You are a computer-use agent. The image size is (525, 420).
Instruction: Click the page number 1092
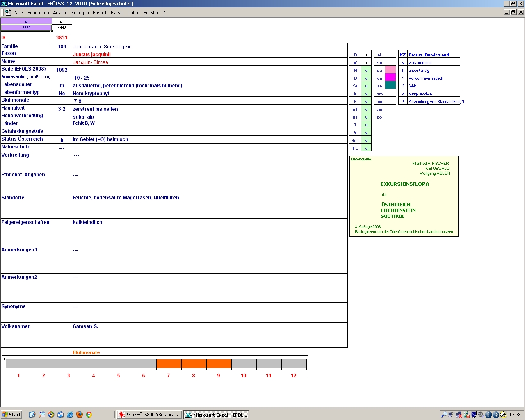pyautogui.click(x=62, y=70)
